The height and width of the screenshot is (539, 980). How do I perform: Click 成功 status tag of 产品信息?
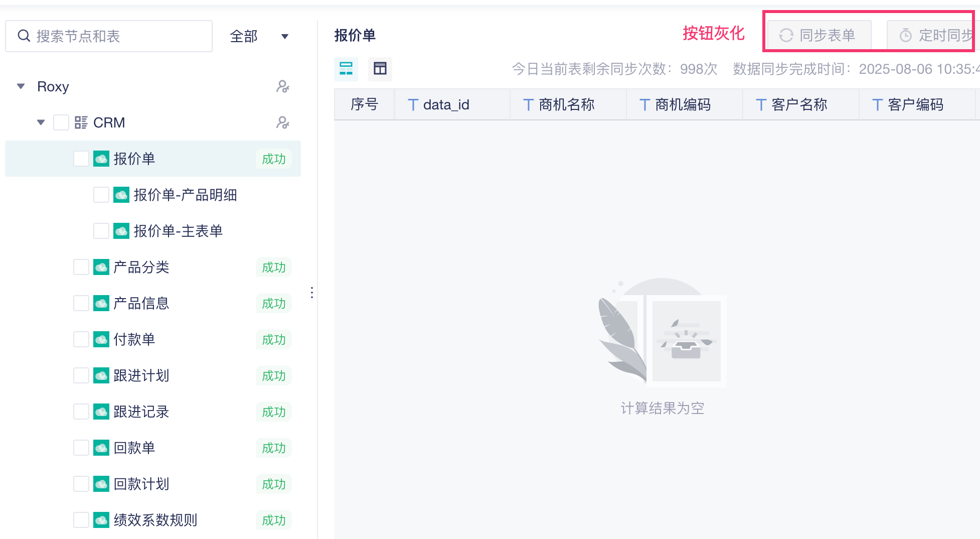tap(274, 303)
